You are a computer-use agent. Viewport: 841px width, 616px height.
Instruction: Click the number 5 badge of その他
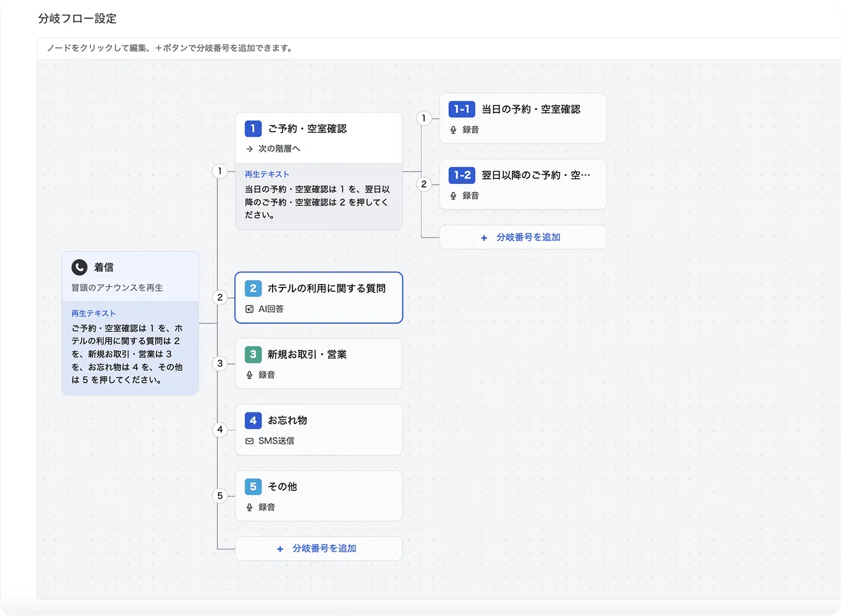point(253,486)
